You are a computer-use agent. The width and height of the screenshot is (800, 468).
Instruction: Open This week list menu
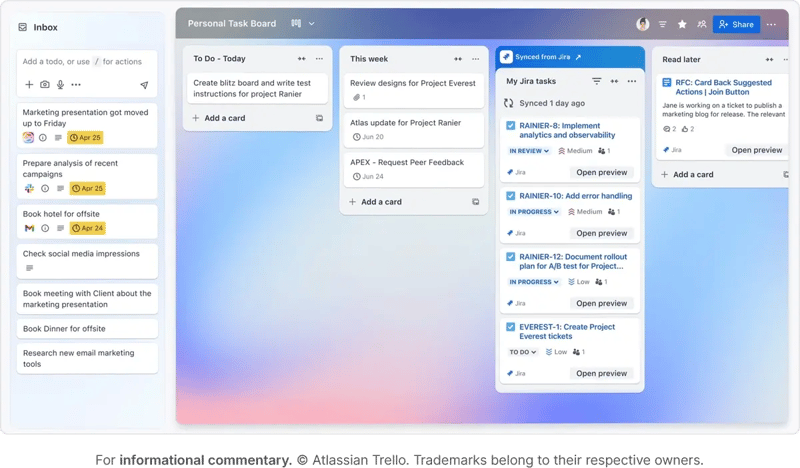(476, 59)
